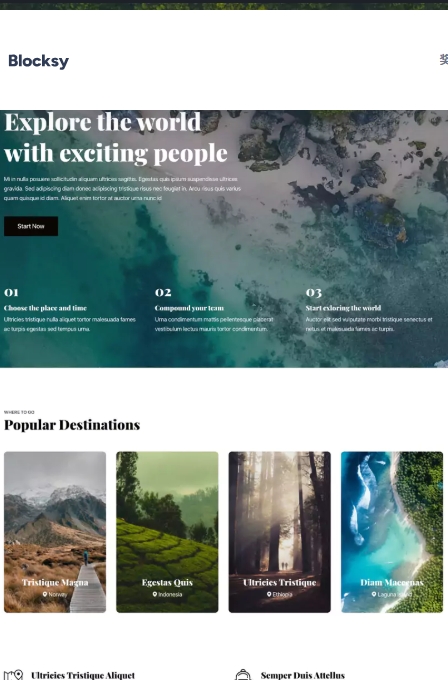Click the backpack icon beside Semper Duis Attellus
Viewport: 448px width, 680px height.
[243, 675]
